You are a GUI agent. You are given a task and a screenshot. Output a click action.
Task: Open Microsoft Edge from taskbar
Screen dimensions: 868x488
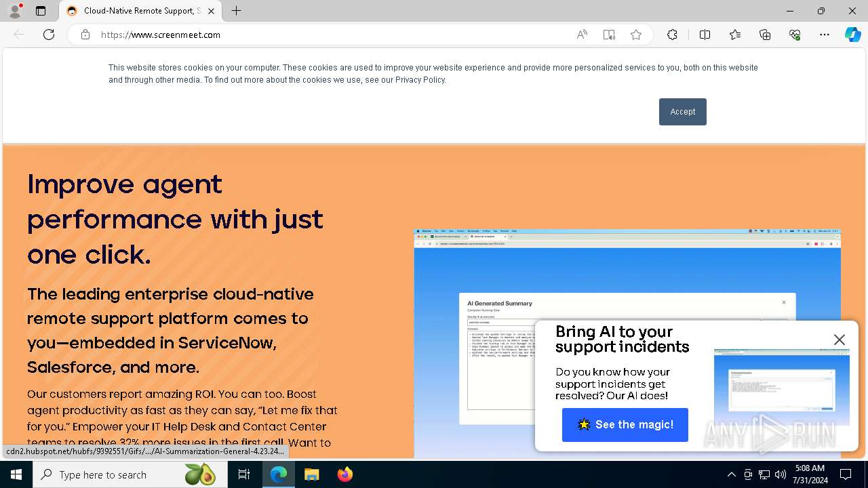279,474
